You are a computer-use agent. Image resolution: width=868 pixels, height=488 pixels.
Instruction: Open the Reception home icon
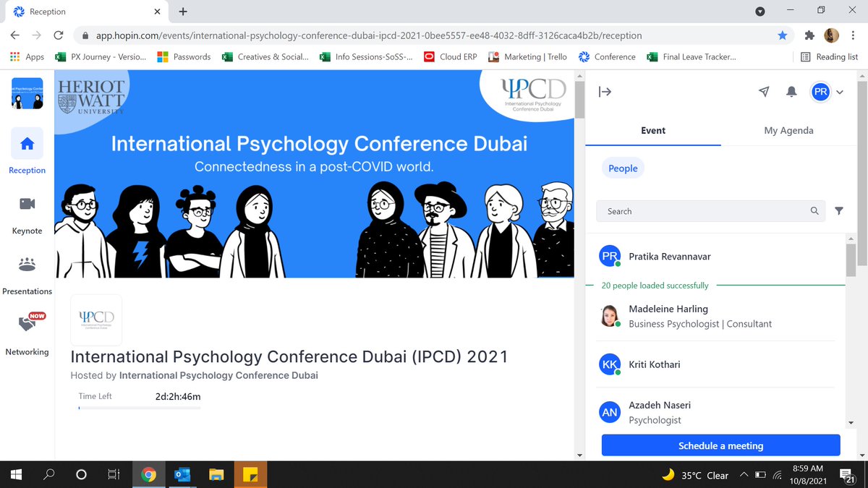coord(27,144)
